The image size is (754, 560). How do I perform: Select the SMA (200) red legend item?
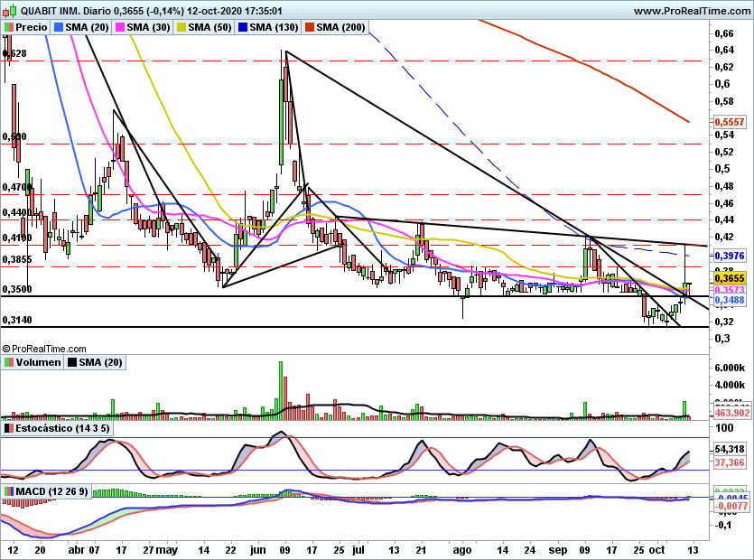pos(335,27)
